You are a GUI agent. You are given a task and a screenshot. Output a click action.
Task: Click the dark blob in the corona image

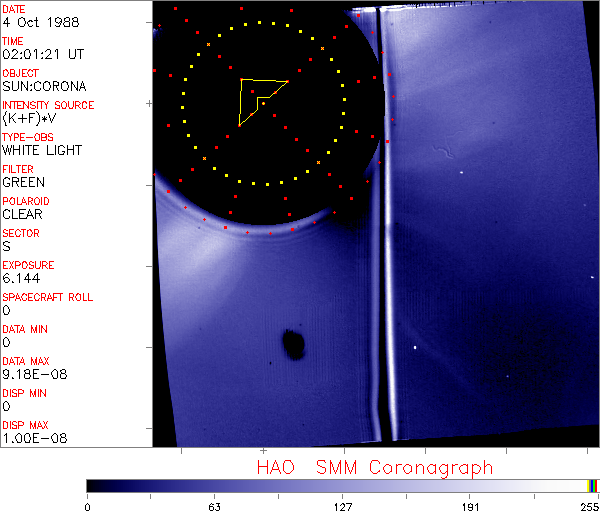pyautogui.click(x=293, y=344)
